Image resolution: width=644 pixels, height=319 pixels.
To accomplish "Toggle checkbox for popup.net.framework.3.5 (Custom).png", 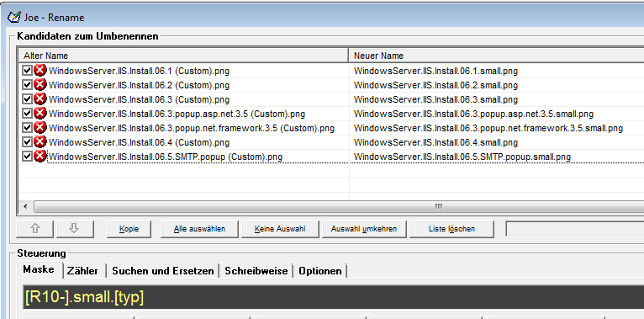I will pyautogui.click(x=27, y=128).
